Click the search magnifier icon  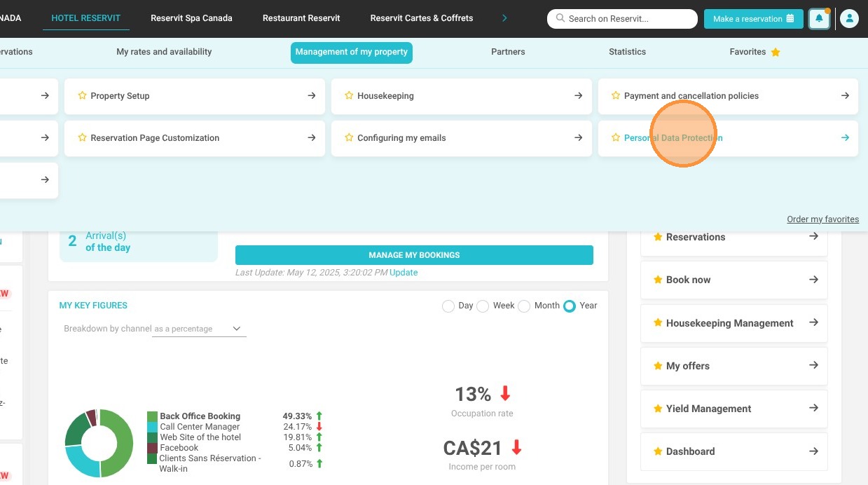pos(560,19)
